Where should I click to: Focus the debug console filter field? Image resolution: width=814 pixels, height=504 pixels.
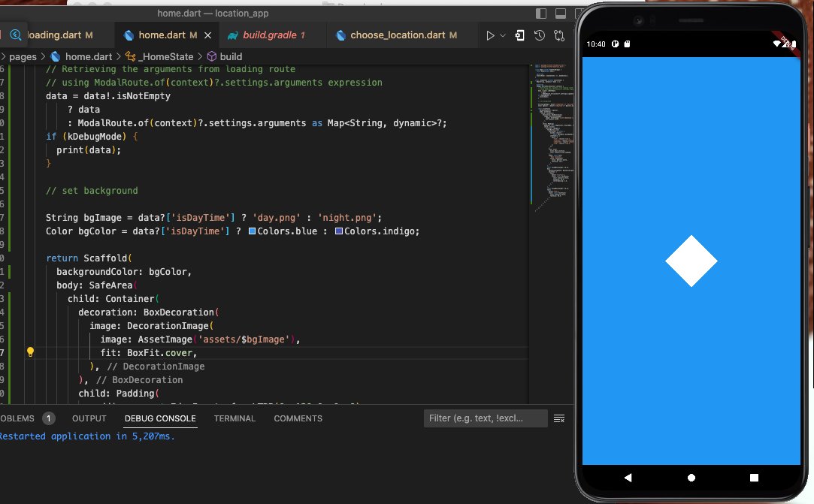(486, 418)
